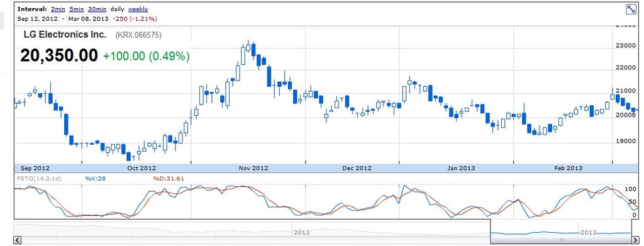This screenshot has width=644, height=246.
Task: Expand chart using the fullscreen arrow icon
Action: [x=631, y=9]
